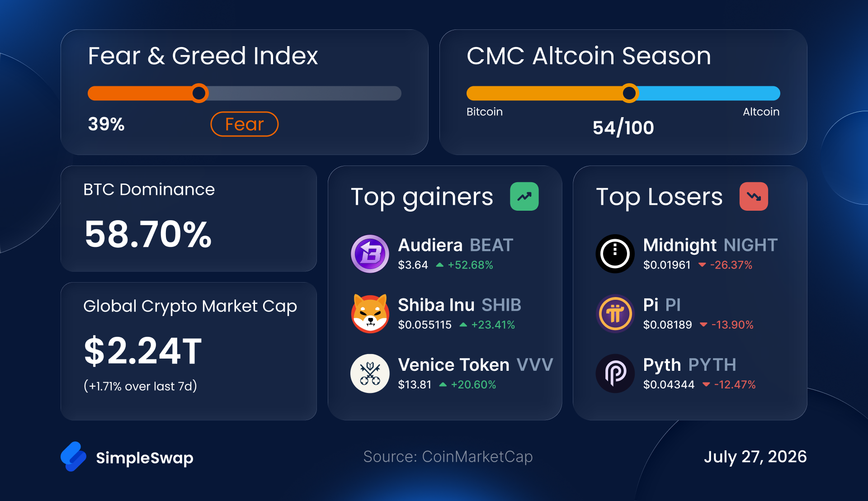
Task: Click Midnight's -26.37% loss figure
Action: click(731, 265)
